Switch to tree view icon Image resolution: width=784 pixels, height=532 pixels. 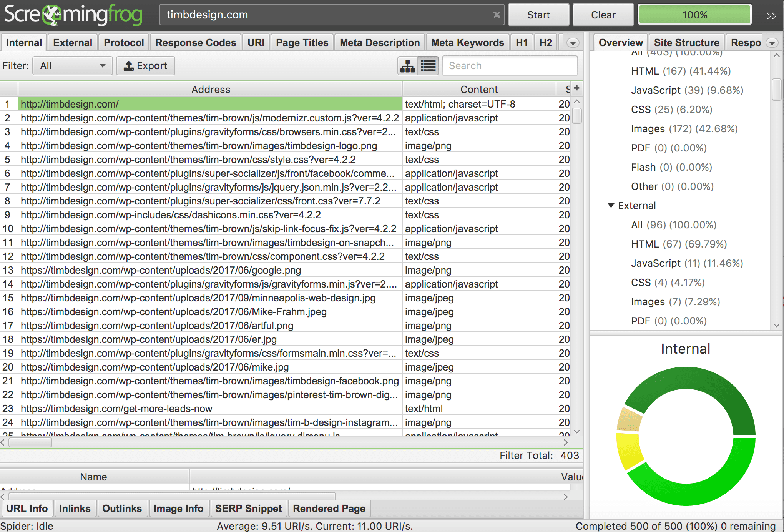pos(408,66)
